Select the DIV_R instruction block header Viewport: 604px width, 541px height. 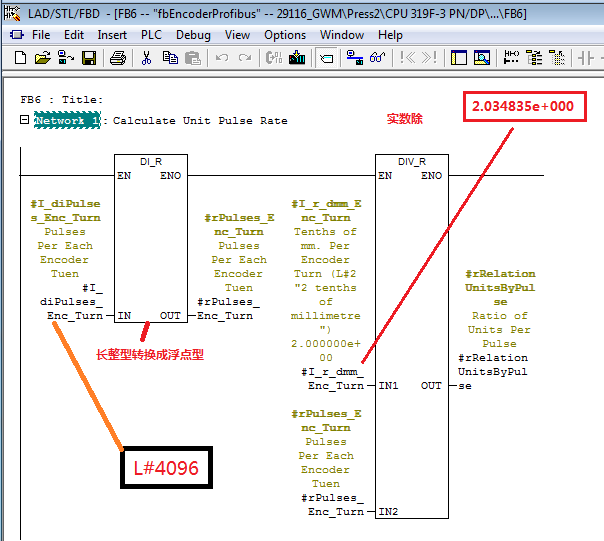coord(410,161)
